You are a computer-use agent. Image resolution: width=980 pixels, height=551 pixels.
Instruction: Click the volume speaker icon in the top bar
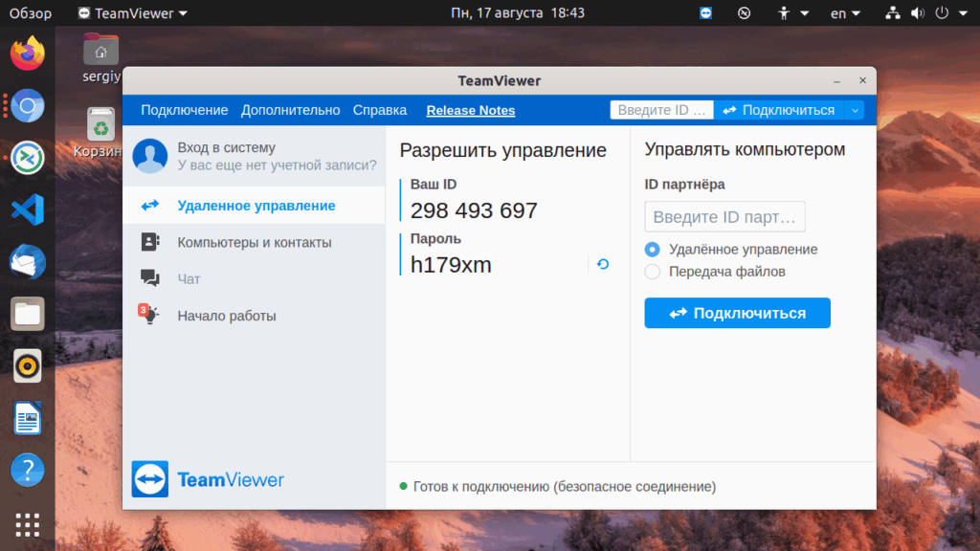pos(918,13)
